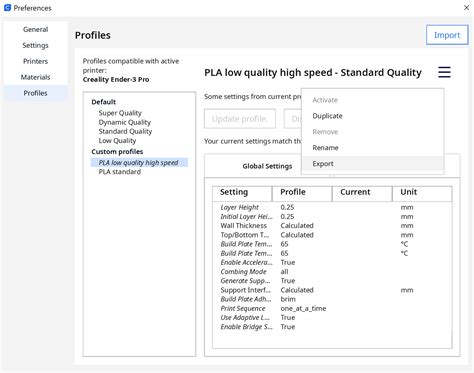The width and height of the screenshot is (474, 373).
Task: Click the Generate Supp... setting row
Action: [x=332, y=281]
